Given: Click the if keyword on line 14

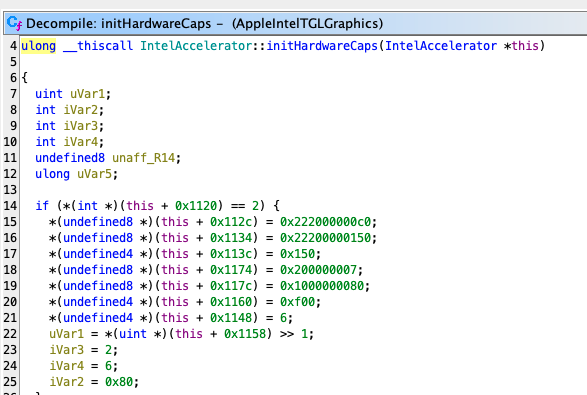Looking at the screenshot, I should [42, 206].
